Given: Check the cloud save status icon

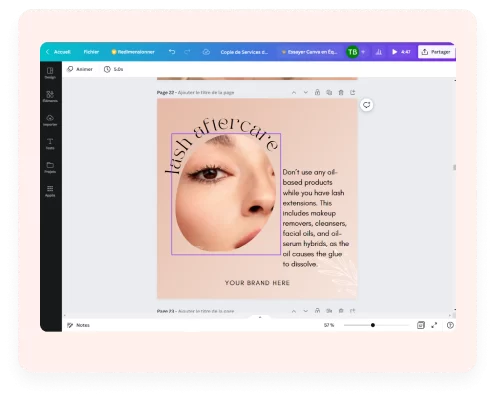Looking at the screenshot, I should point(206,52).
